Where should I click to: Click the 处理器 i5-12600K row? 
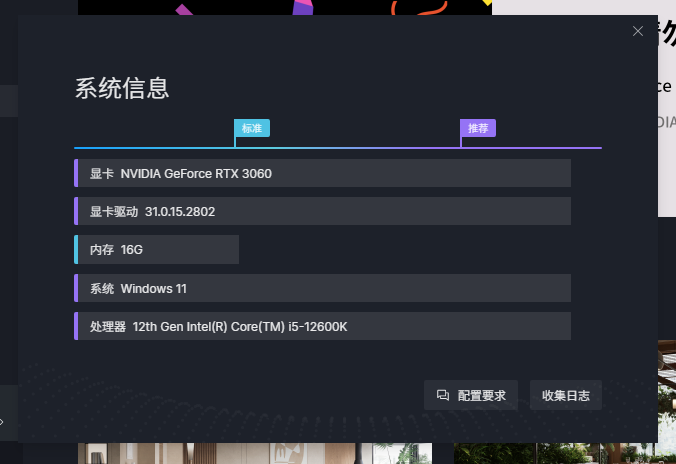(323, 326)
